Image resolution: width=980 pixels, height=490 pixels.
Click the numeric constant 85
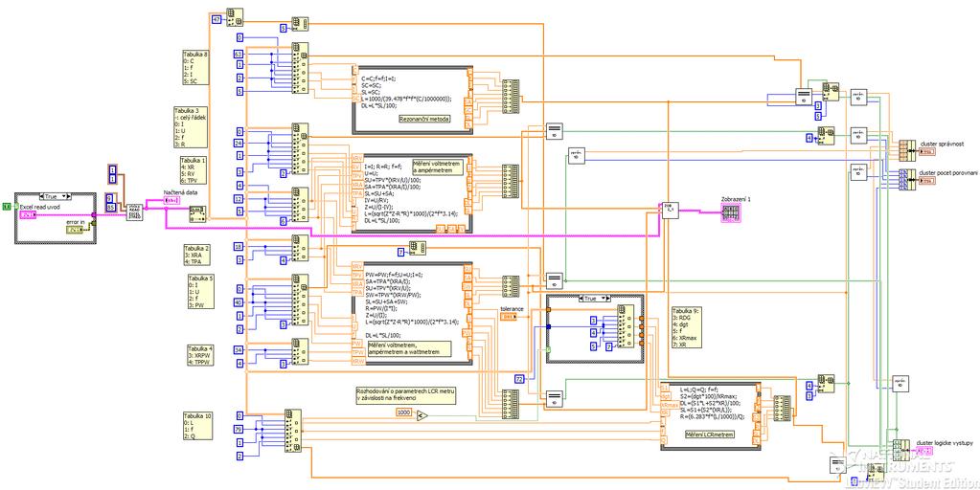112,207
